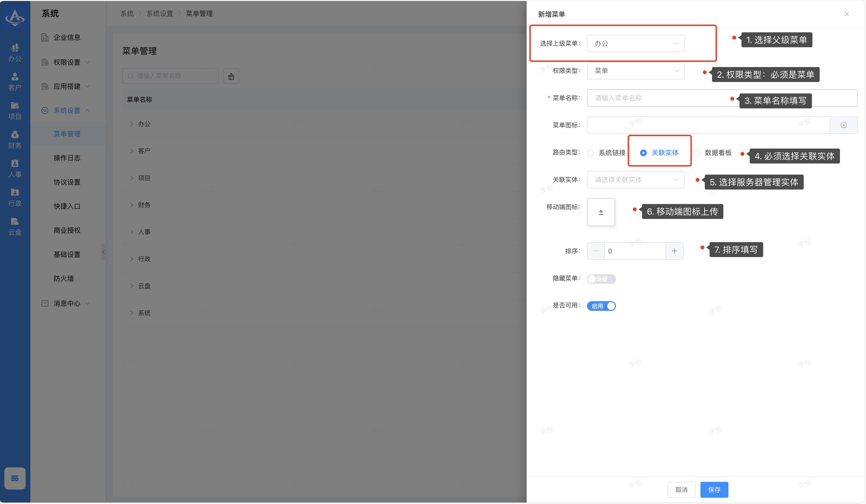Viewport: 866px width, 504px height.
Task: Select the 数据看板 radio option
Action: pyautogui.click(x=696, y=153)
